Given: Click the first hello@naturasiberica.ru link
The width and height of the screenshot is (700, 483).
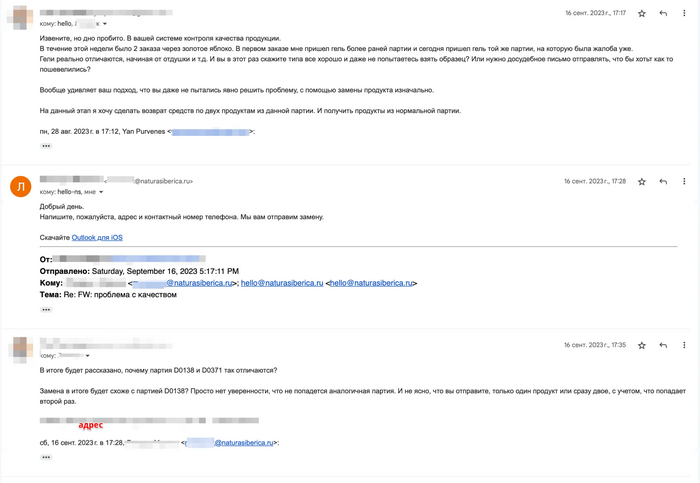Looking at the screenshot, I should pyautogui.click(x=282, y=283).
